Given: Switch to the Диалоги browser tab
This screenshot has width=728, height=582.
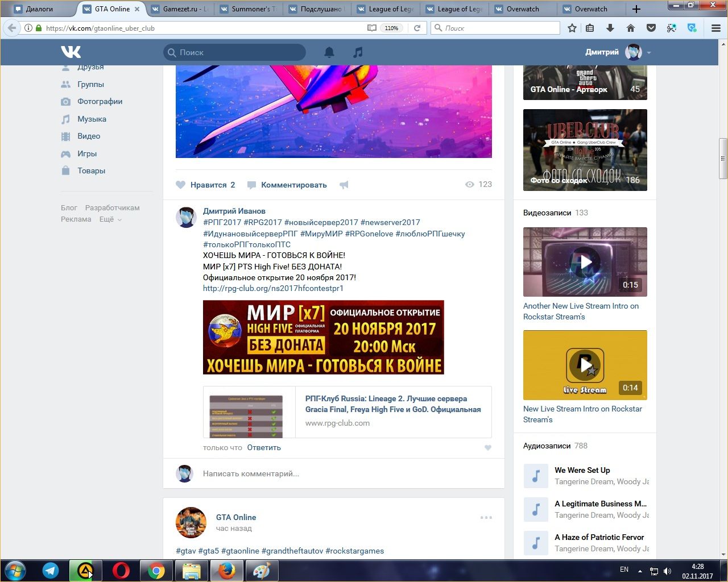Looking at the screenshot, I should pos(40,9).
